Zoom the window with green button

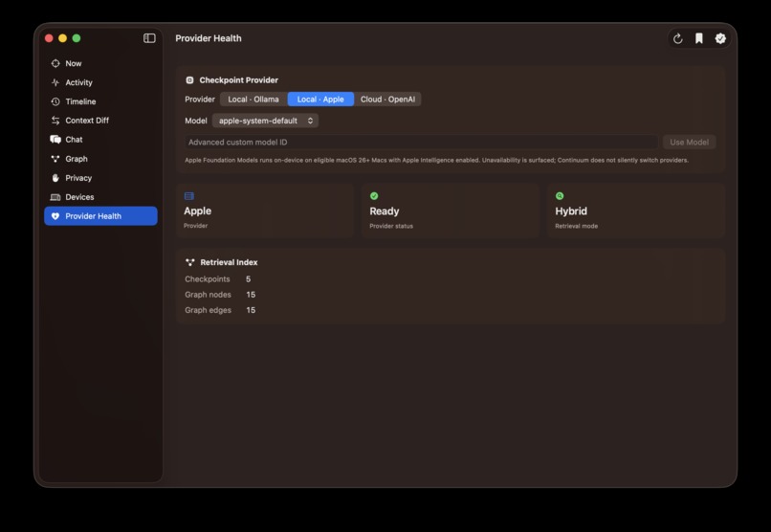[77, 38]
